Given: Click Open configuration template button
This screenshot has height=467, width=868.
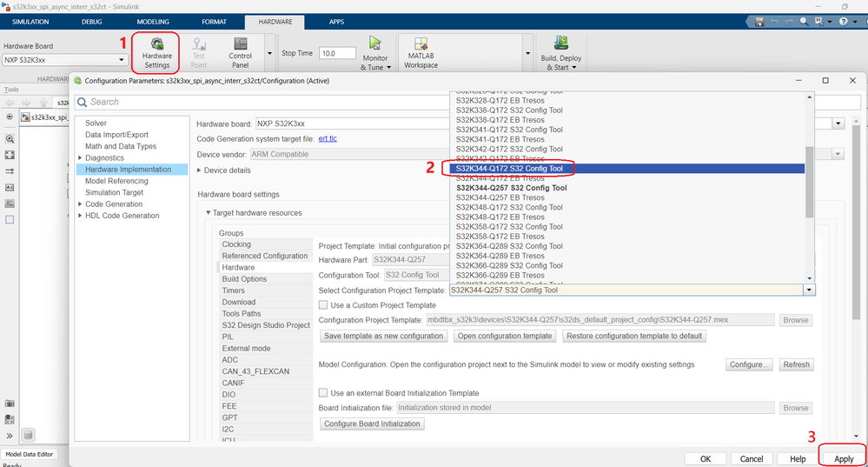Looking at the screenshot, I should pyautogui.click(x=504, y=336).
